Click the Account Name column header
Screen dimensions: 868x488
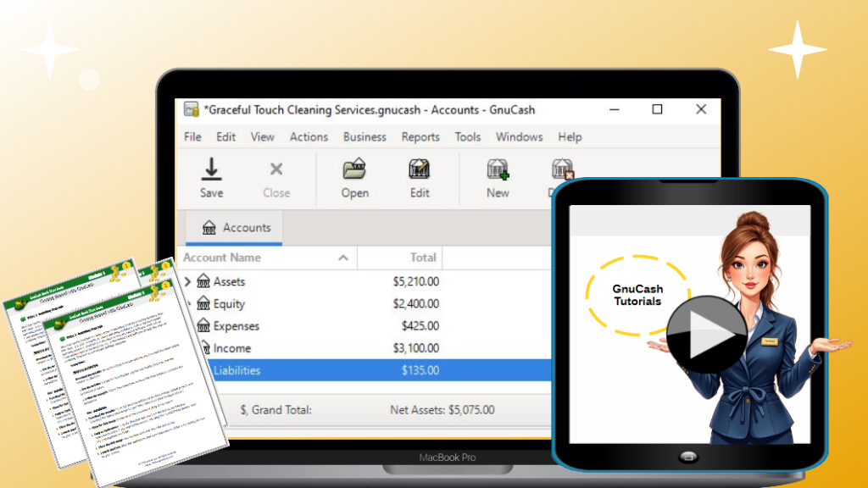coord(267,258)
